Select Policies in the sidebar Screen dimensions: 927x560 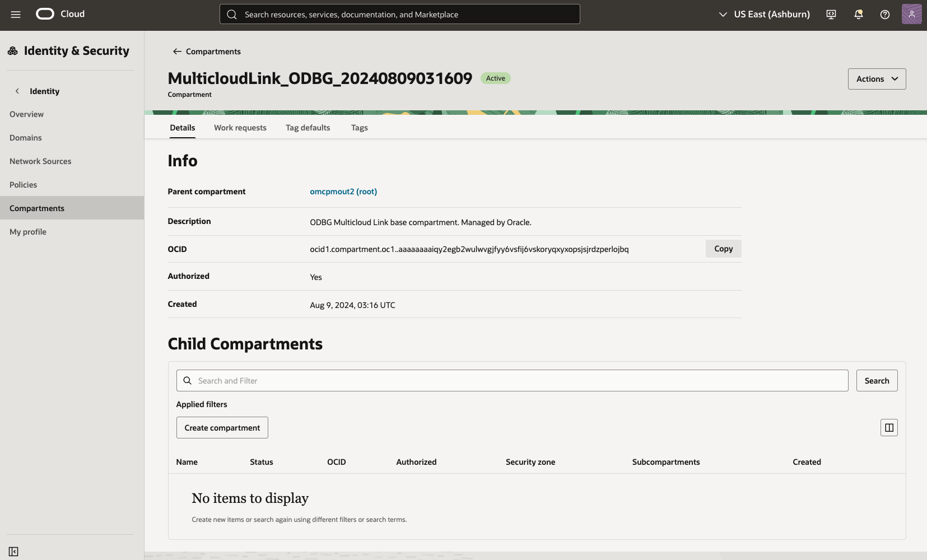(24, 185)
